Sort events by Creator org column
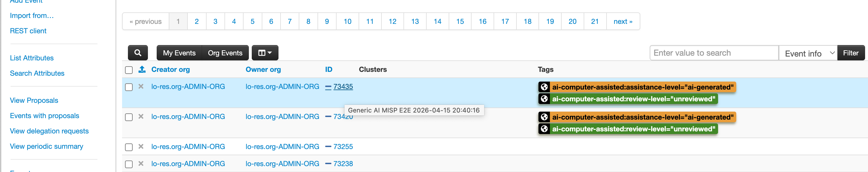This screenshot has width=868, height=172. pyautogui.click(x=170, y=70)
